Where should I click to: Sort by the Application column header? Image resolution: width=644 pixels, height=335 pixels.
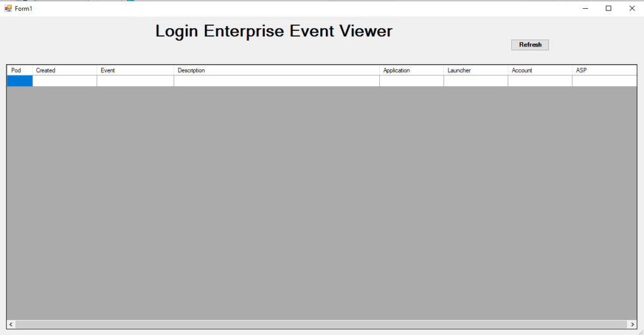click(x=411, y=70)
